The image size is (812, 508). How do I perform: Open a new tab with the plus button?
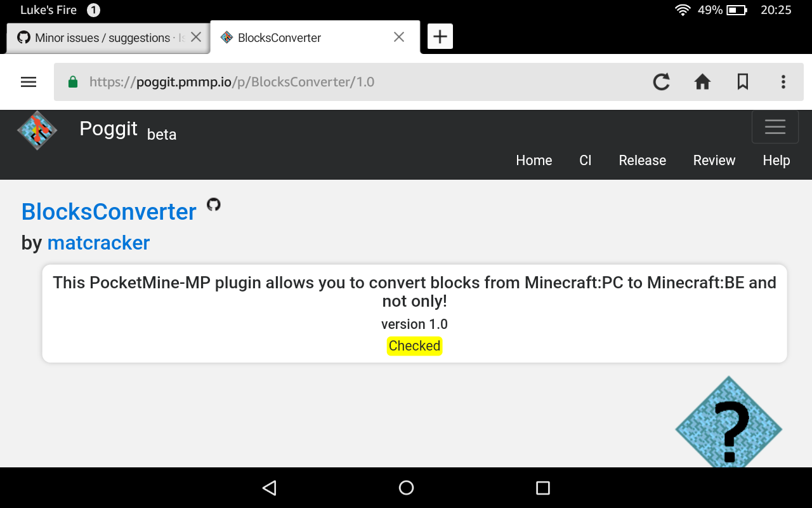[x=440, y=37]
